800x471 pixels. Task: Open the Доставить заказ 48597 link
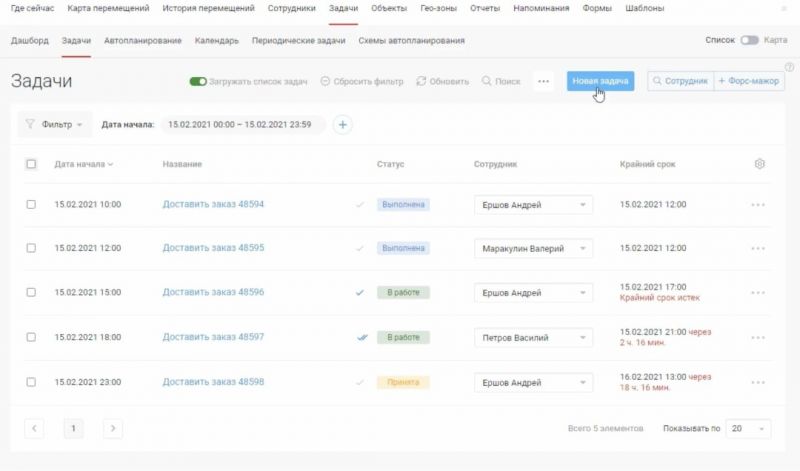(213, 337)
